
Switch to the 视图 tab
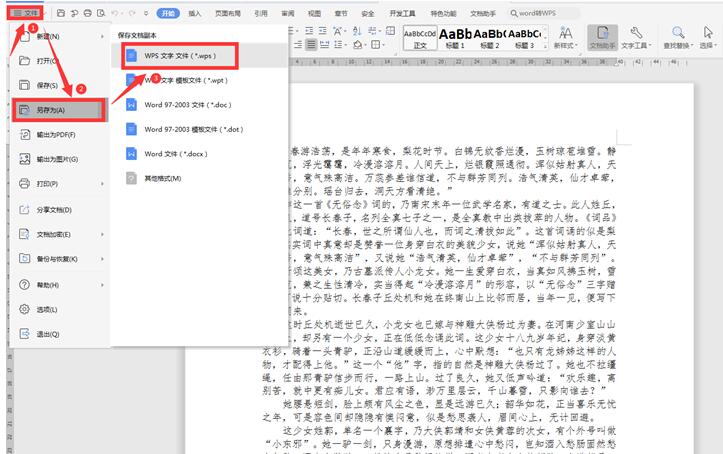[314, 13]
